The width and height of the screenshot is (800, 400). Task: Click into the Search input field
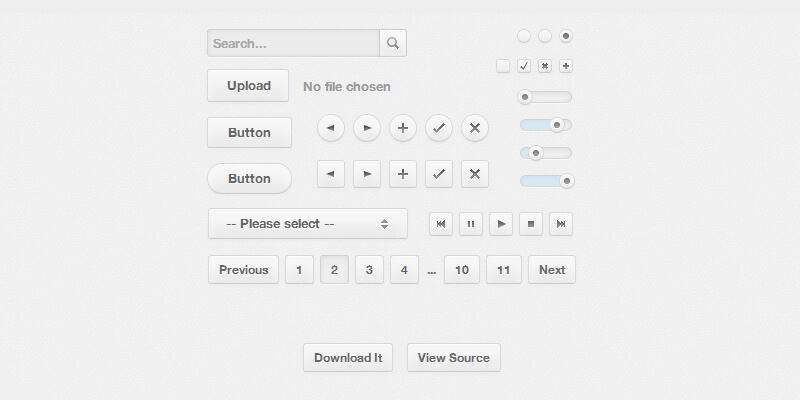click(x=293, y=43)
